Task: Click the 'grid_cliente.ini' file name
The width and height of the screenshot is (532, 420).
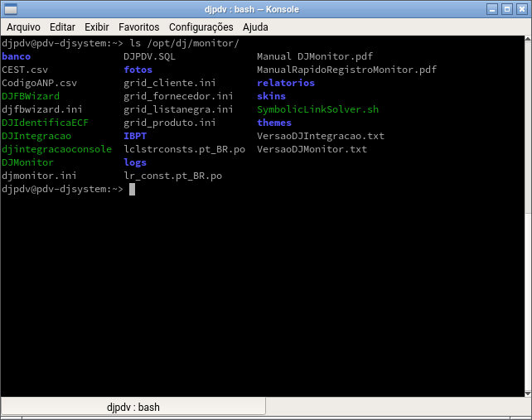Action: (x=170, y=83)
